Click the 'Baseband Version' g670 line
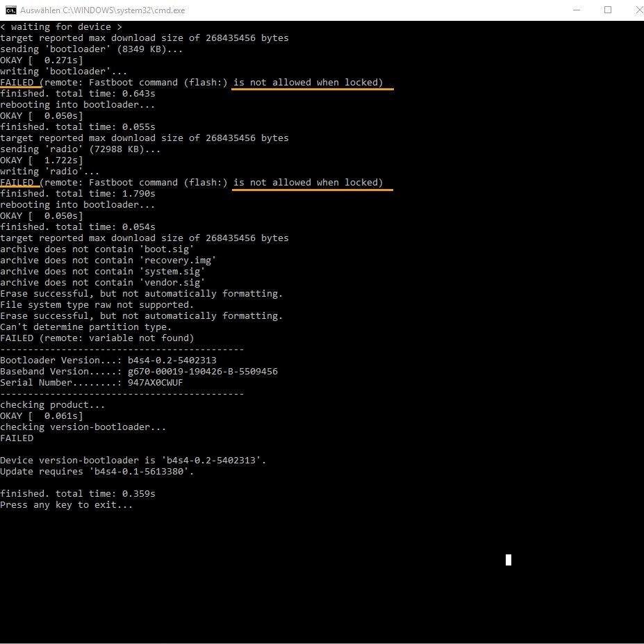The image size is (644, 644). pyautogui.click(x=139, y=371)
